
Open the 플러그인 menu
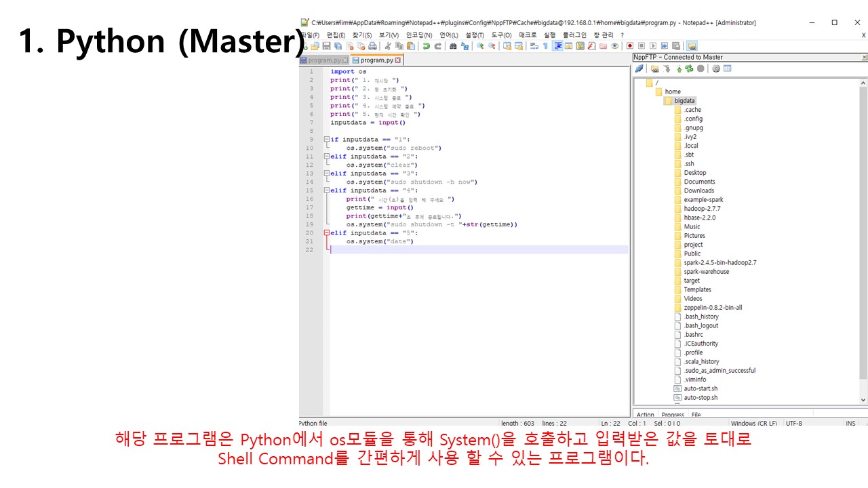point(574,35)
